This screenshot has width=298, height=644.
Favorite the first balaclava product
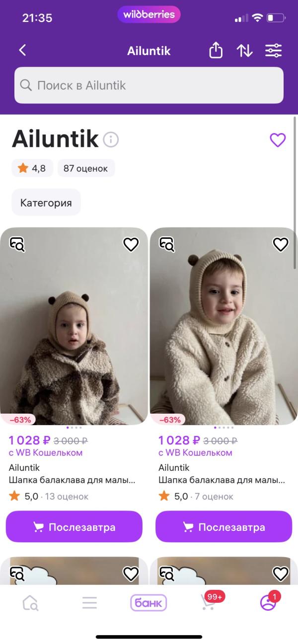[131, 244]
